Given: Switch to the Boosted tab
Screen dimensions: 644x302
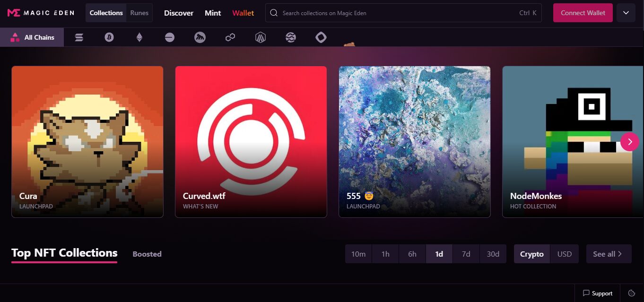Looking at the screenshot, I should (x=147, y=254).
